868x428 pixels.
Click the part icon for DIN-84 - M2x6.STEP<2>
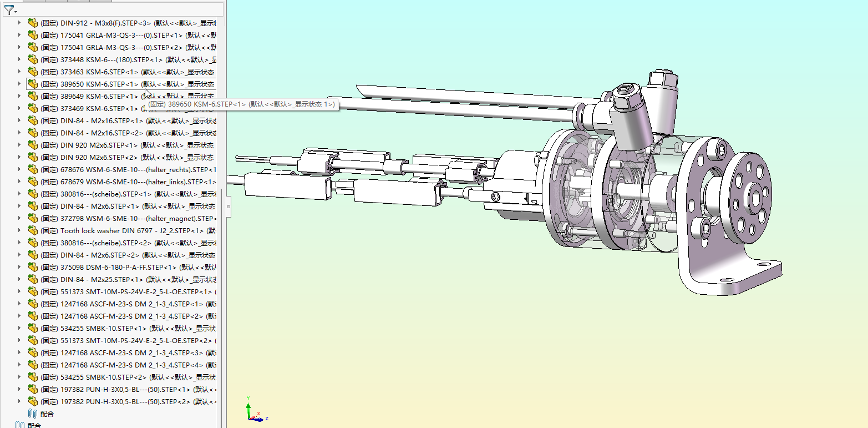click(x=33, y=255)
